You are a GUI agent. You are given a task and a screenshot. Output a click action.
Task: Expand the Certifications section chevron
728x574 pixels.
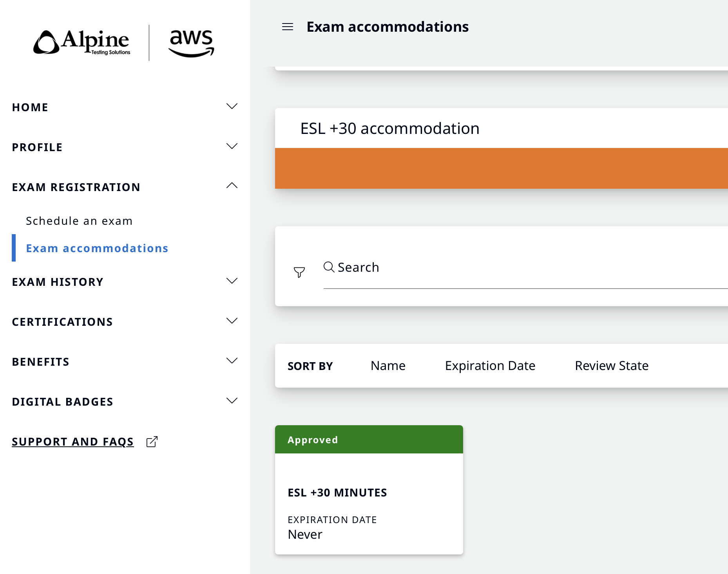point(232,321)
